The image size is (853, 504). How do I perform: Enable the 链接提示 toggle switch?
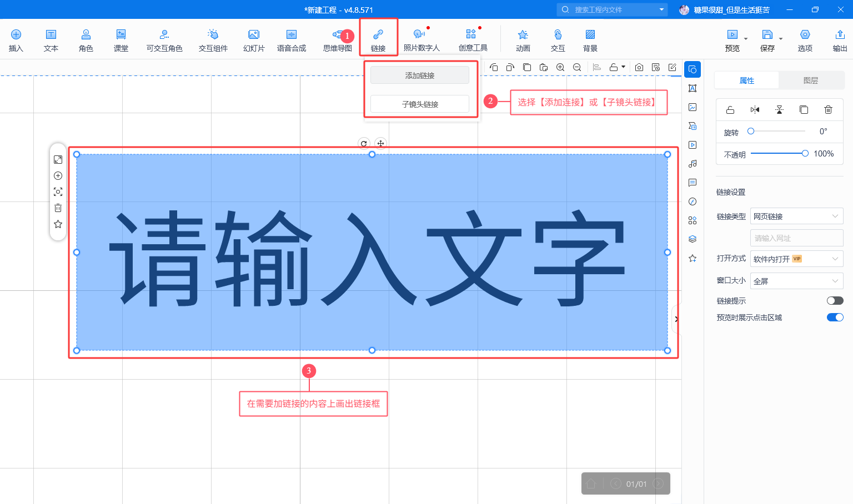[835, 301]
